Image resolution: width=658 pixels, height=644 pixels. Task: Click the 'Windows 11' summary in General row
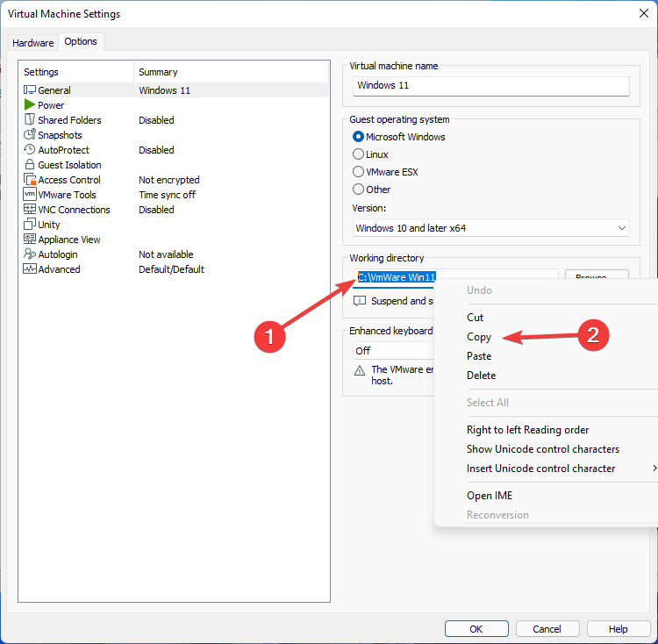165,90
